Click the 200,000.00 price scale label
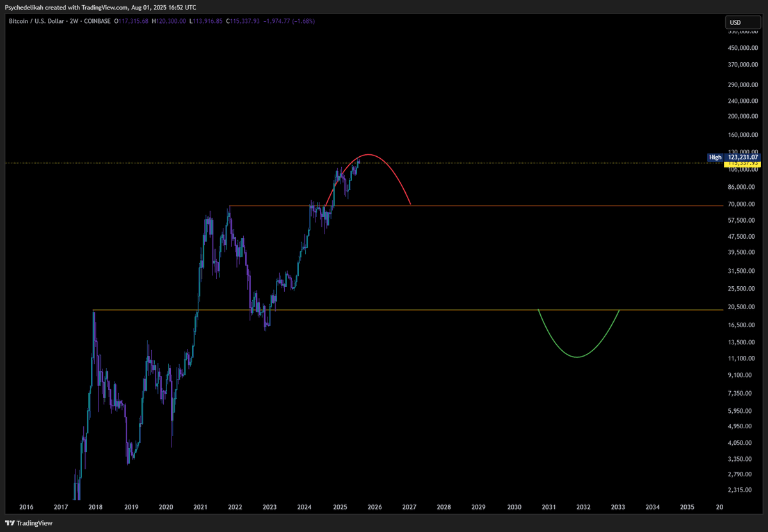This screenshot has height=532, width=768. point(742,117)
